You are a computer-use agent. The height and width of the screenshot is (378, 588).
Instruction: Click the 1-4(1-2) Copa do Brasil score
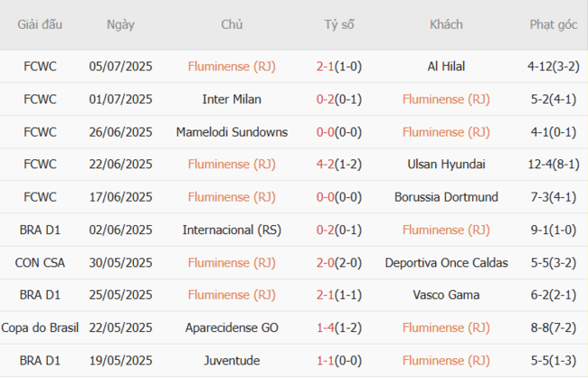(340, 327)
